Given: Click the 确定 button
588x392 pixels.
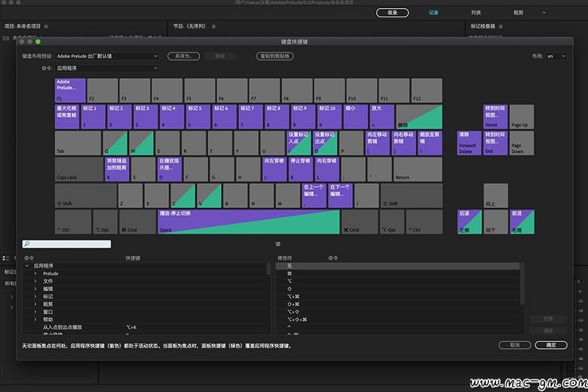Looking at the screenshot, I should pyautogui.click(x=551, y=345).
